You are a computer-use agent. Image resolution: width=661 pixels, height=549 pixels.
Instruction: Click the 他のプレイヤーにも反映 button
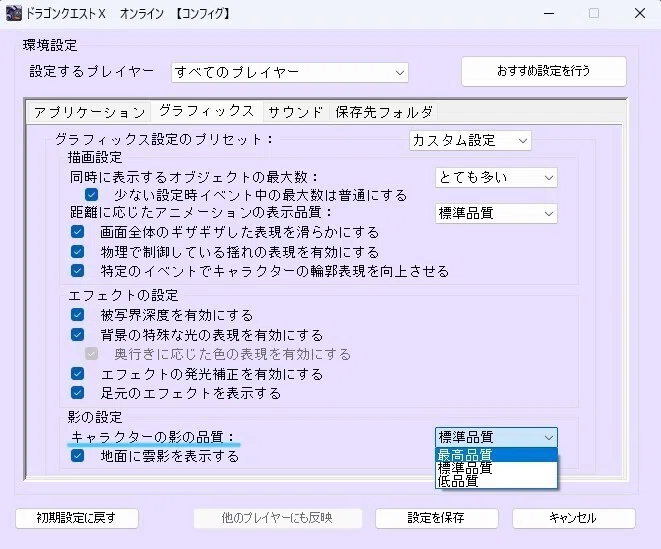pyautogui.click(x=277, y=518)
